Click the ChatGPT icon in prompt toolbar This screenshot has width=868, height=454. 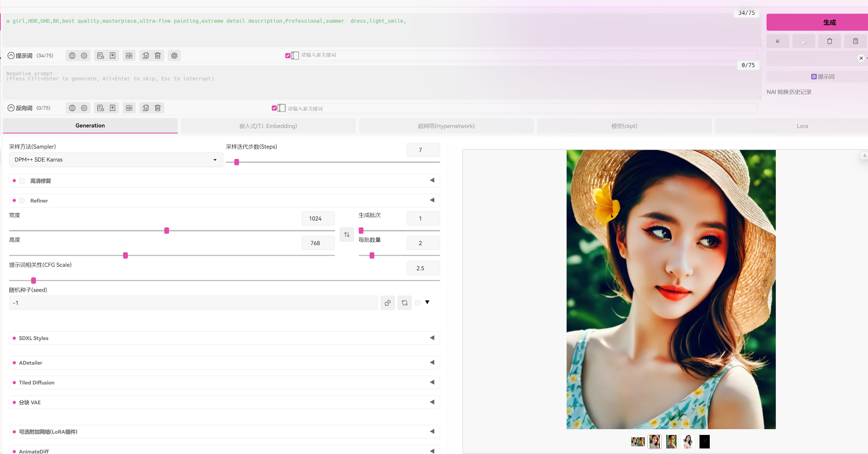[x=174, y=56]
